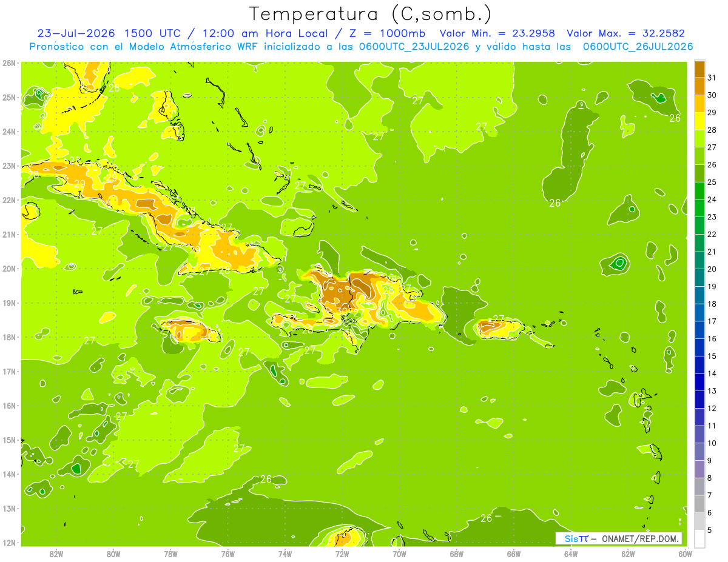
Task: Click the brown swatch above 31 in legend
Action: [699, 69]
